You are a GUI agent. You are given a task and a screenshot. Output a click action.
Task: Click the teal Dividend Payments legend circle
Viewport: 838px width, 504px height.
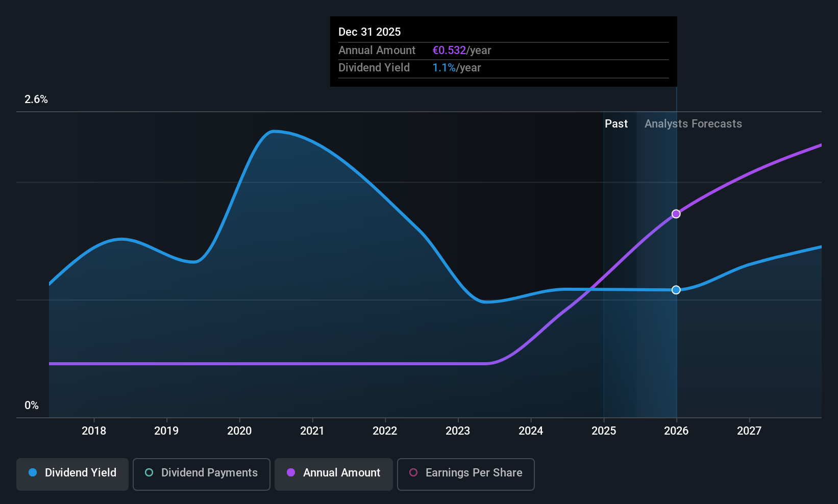point(149,472)
